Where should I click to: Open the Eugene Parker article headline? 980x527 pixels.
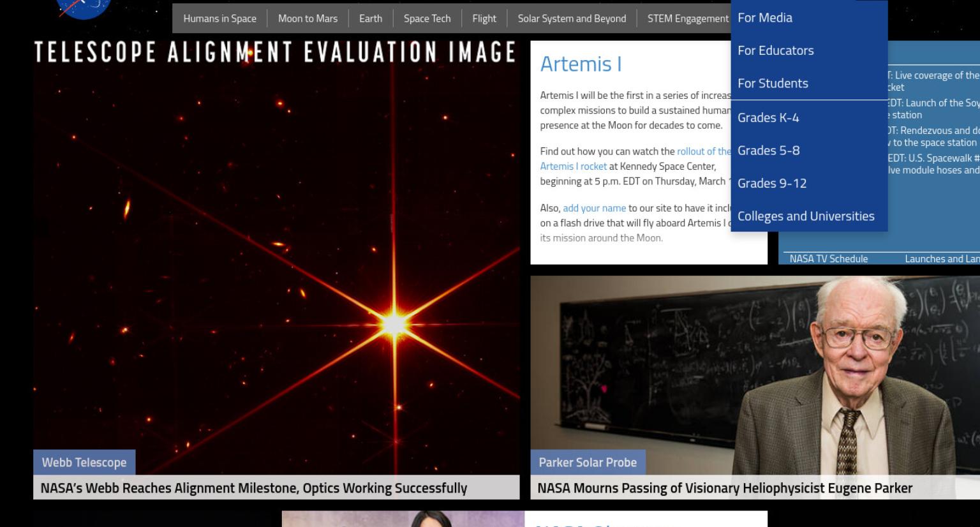[725, 488]
